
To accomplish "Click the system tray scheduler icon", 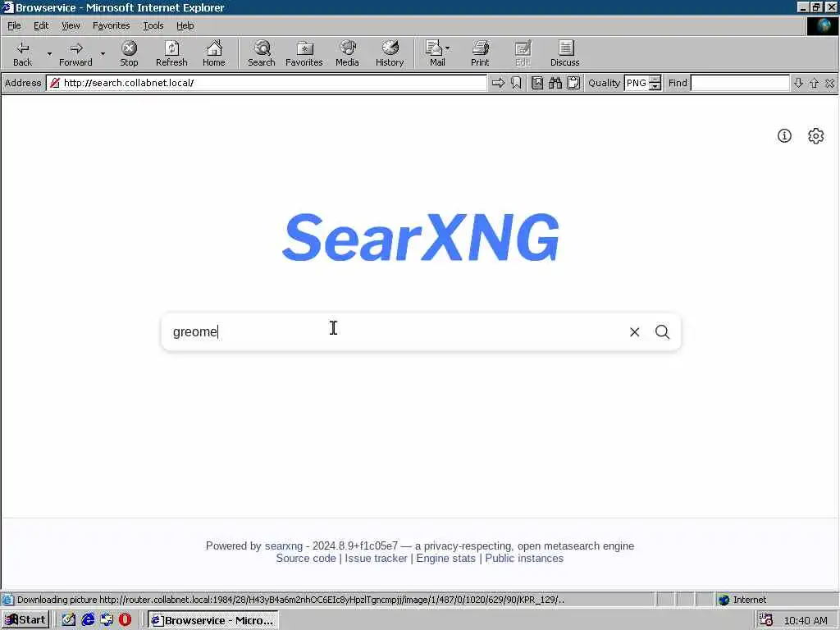I will click(765, 620).
